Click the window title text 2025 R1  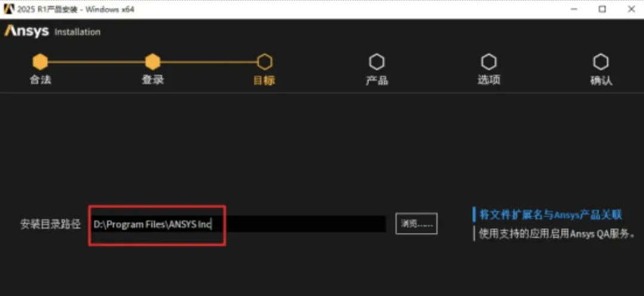75,9
